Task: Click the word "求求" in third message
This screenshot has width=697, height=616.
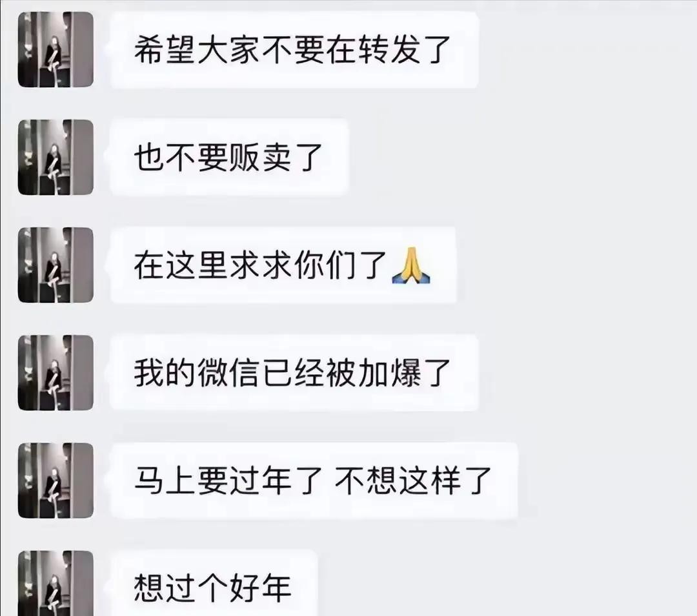Action: 260,265
